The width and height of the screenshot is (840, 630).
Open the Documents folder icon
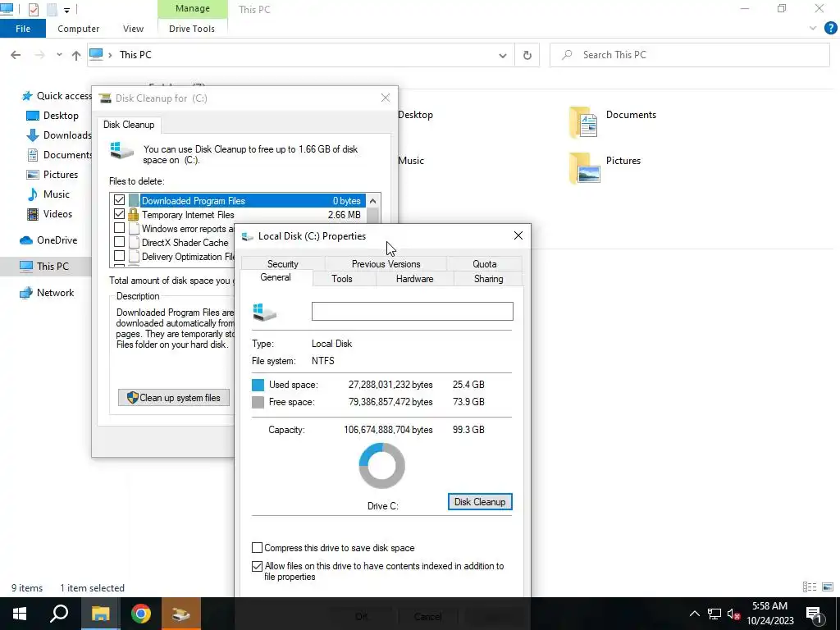[583, 122]
